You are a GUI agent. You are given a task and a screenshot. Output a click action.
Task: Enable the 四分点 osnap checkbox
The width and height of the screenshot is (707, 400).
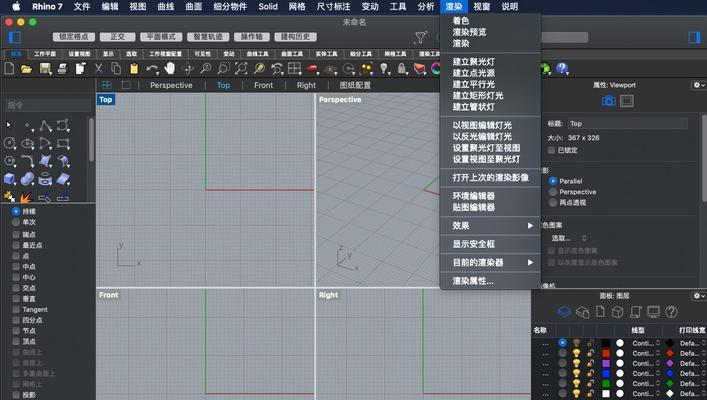pyautogui.click(x=16, y=320)
